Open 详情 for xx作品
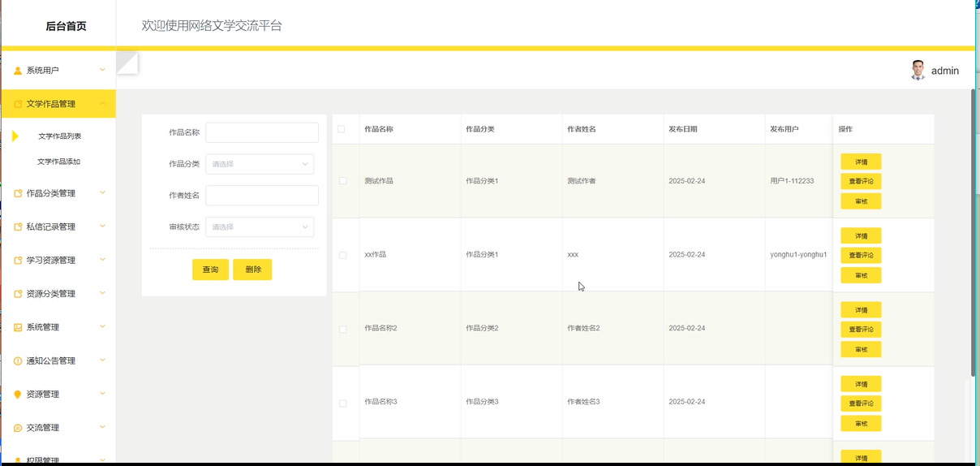Image resolution: width=980 pixels, height=466 pixels. click(861, 235)
